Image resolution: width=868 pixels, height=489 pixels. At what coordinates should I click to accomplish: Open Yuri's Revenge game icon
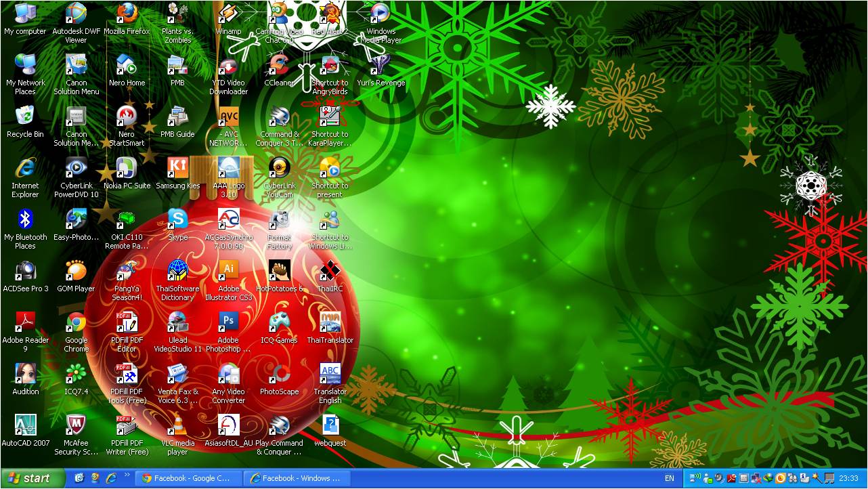click(x=381, y=70)
